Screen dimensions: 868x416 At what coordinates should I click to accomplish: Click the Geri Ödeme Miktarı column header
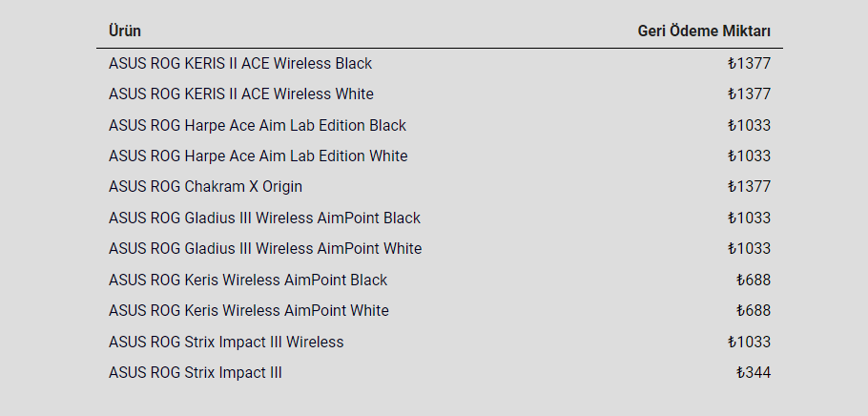[x=704, y=31]
